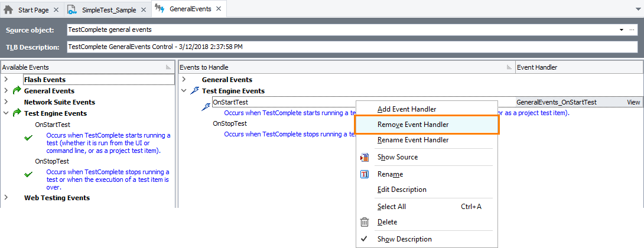
Task: Click the Rename text-cursor icon in context menu
Action: 365,174
